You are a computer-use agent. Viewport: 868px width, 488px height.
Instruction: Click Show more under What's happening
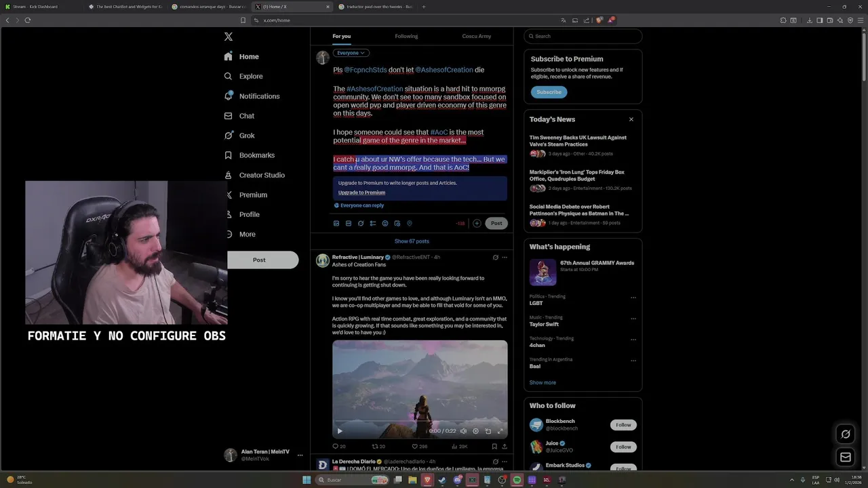click(x=542, y=383)
